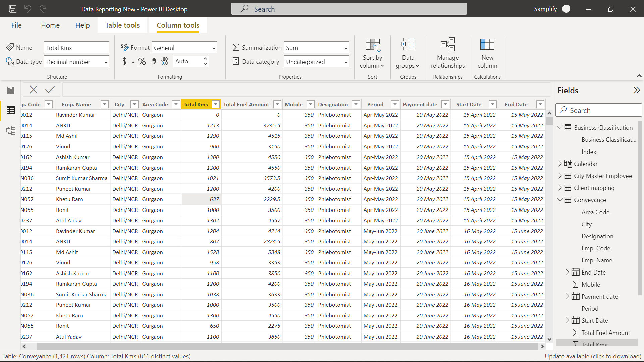Open filter dropdown on Total Fuel Amount column

(277, 104)
